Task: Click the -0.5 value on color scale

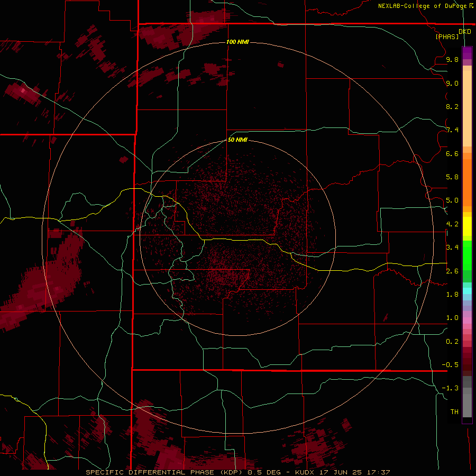Action: (x=450, y=364)
